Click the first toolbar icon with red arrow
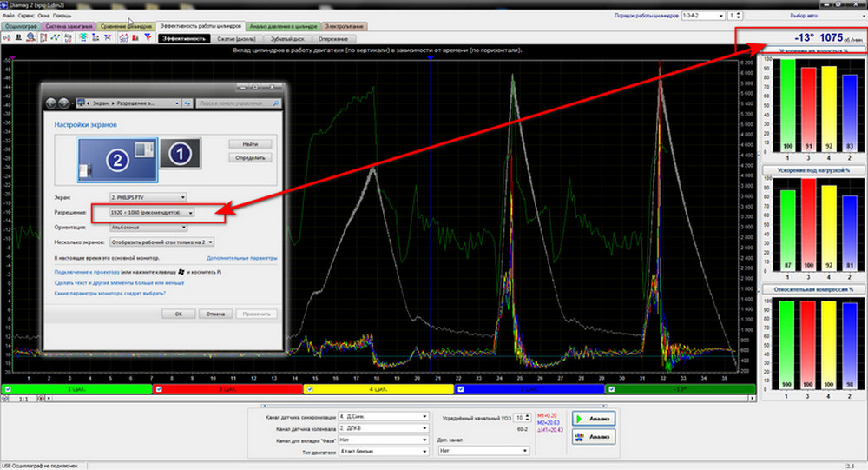868x470 pixels. (7, 37)
